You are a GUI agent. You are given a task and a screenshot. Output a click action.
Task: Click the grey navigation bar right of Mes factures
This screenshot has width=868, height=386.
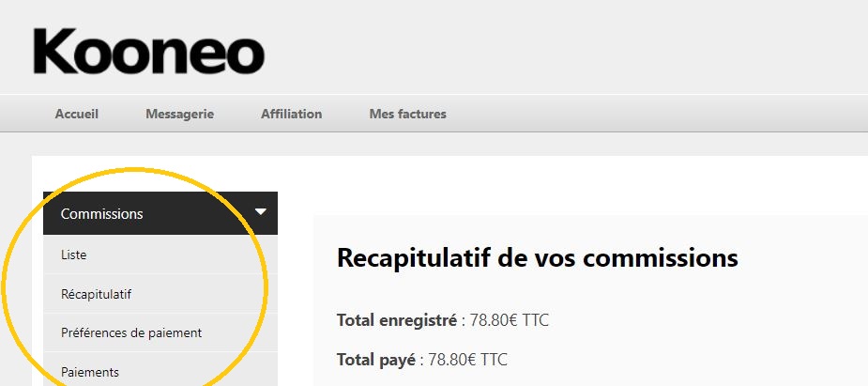(659, 114)
